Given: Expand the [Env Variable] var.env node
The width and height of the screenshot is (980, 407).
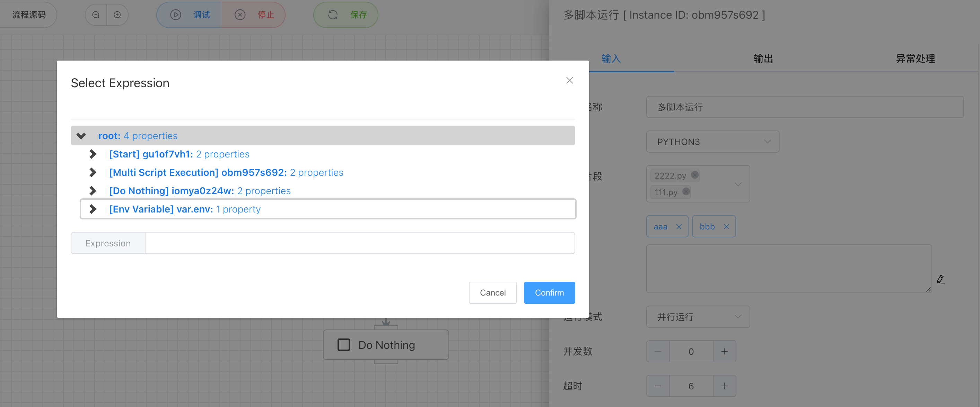Looking at the screenshot, I should click(93, 209).
